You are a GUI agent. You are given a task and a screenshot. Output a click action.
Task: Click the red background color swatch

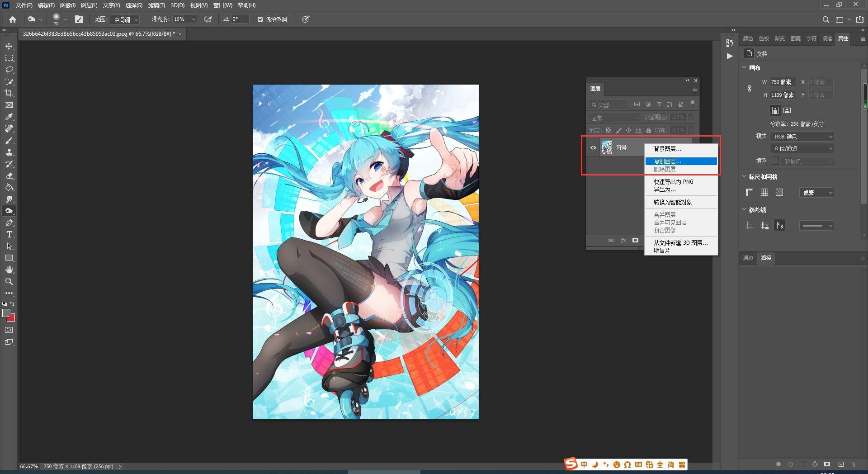click(12, 319)
